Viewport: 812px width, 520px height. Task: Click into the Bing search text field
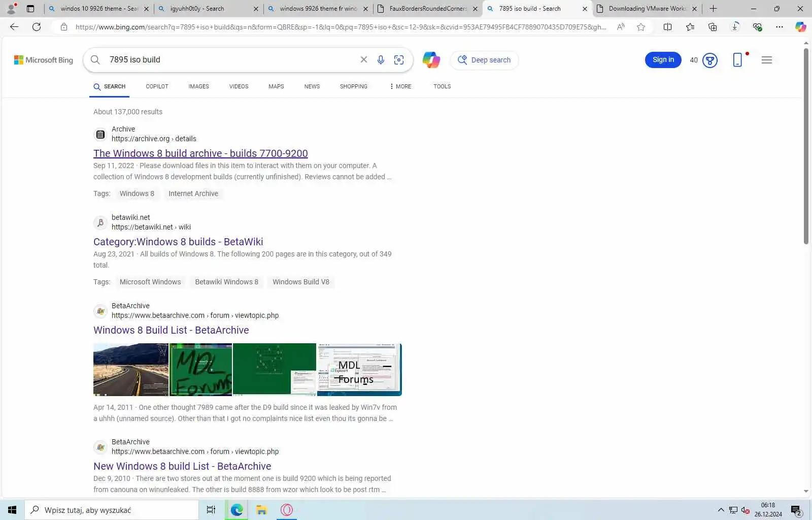[x=231, y=59]
